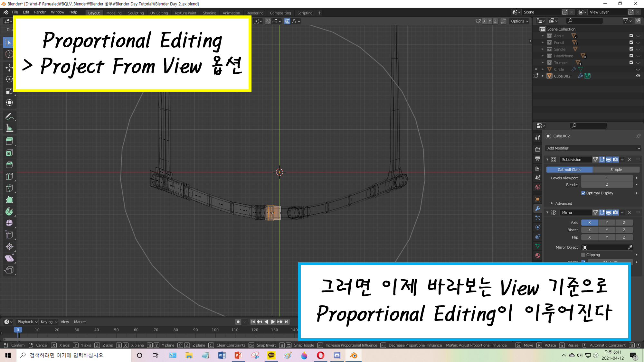The height and width of the screenshot is (362, 644).
Task: Open the Add Modifier dropdown
Action: (x=593, y=148)
